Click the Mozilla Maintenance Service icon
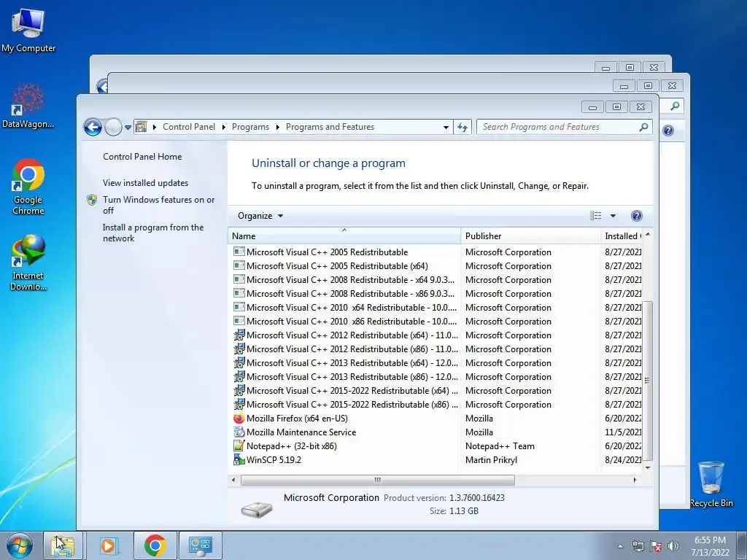 point(239,432)
